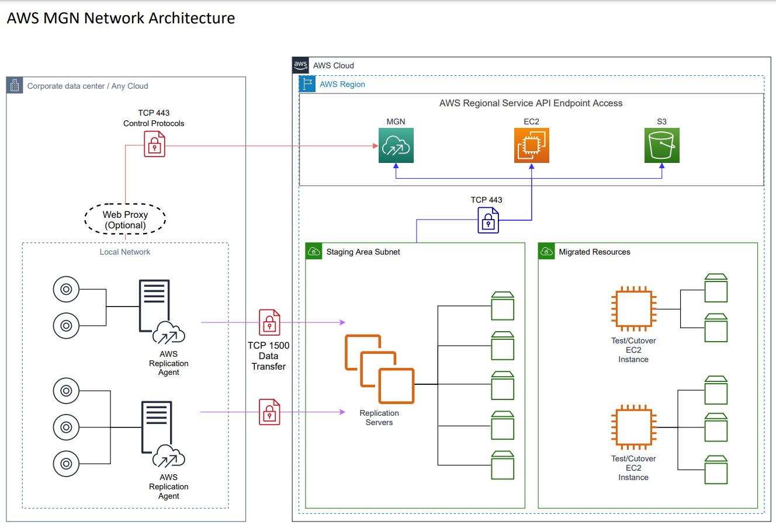Screen dimensions: 776x532
Task: Click the top volume icon in Migrated Resources
Action: 716,288
